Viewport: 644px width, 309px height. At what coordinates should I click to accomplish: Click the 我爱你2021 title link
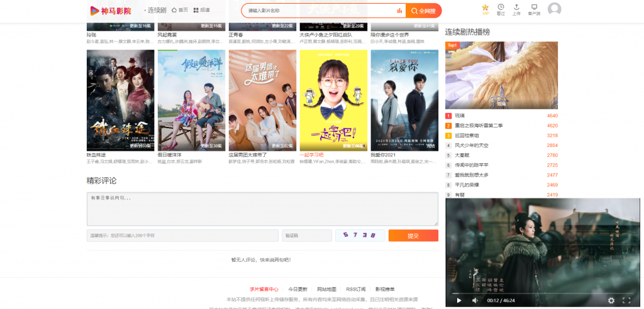coord(383,155)
